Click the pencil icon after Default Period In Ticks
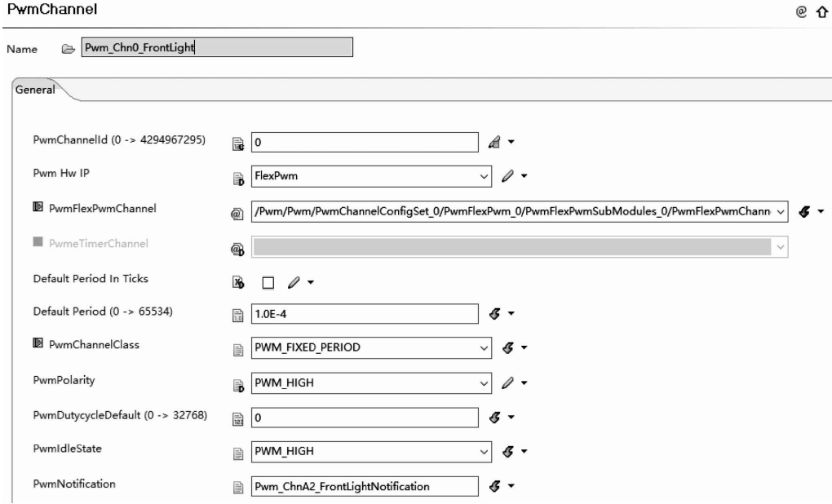The image size is (832, 504). pos(294,282)
